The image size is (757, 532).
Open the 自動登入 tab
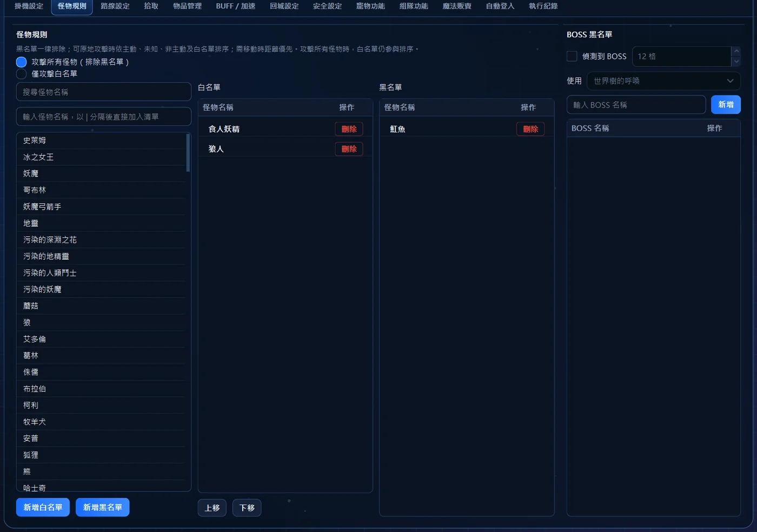[500, 6]
